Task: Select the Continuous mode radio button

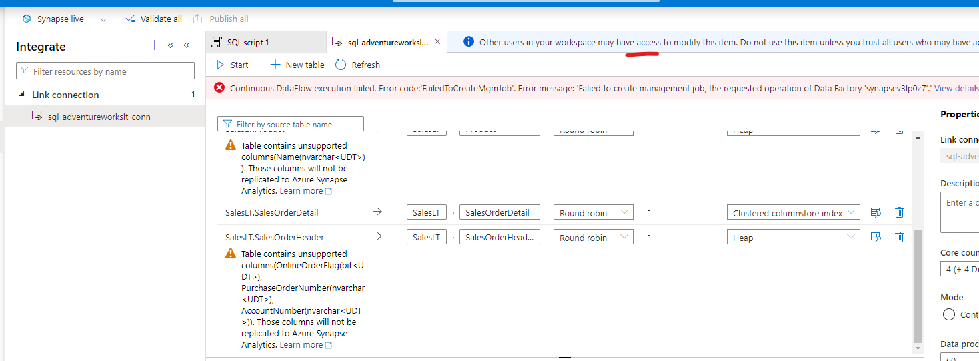Action: click(x=948, y=314)
